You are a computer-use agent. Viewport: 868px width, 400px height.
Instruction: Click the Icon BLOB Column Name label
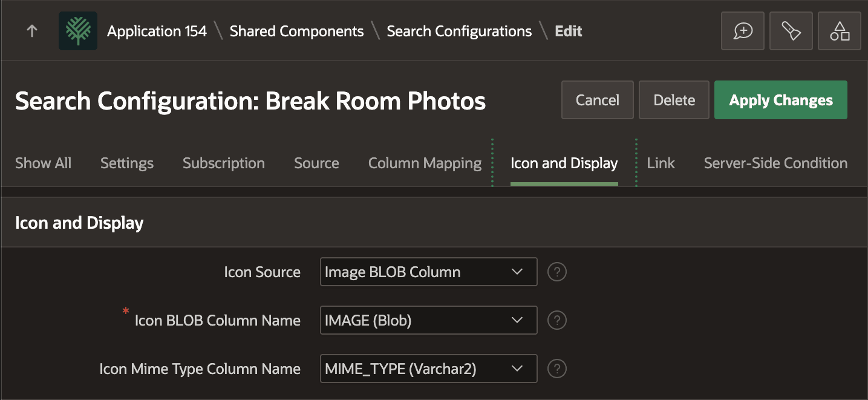coord(217,320)
